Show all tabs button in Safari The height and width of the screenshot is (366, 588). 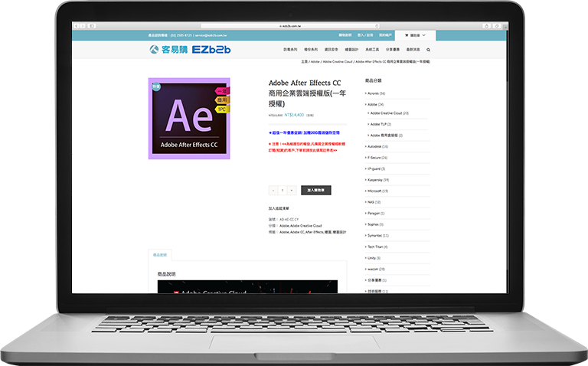click(x=496, y=26)
